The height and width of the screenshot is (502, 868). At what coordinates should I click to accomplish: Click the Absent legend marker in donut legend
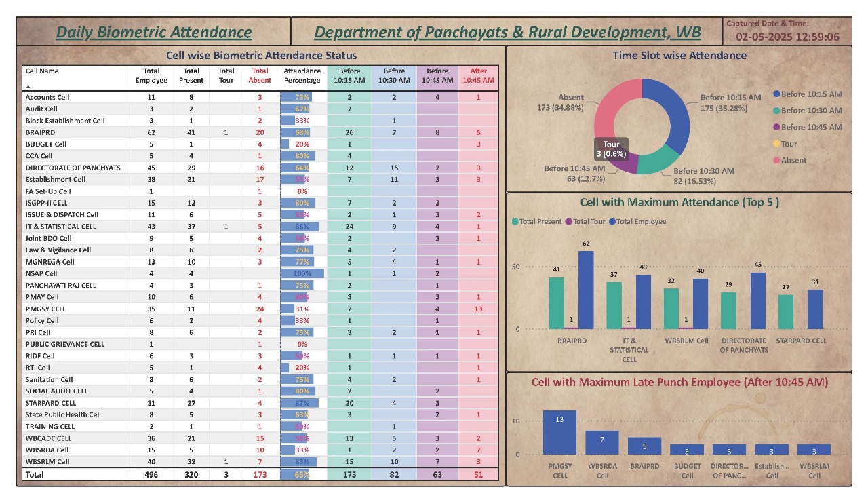(776, 161)
